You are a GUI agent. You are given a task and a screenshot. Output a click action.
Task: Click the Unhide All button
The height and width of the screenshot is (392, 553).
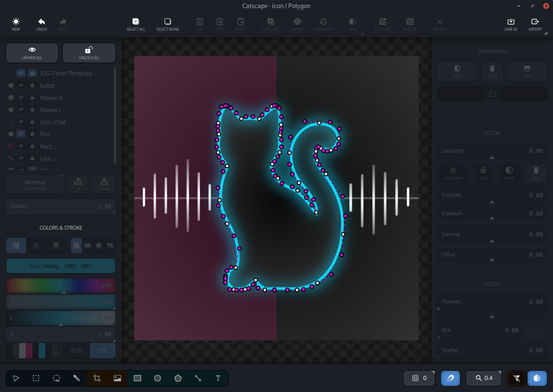coord(32,53)
